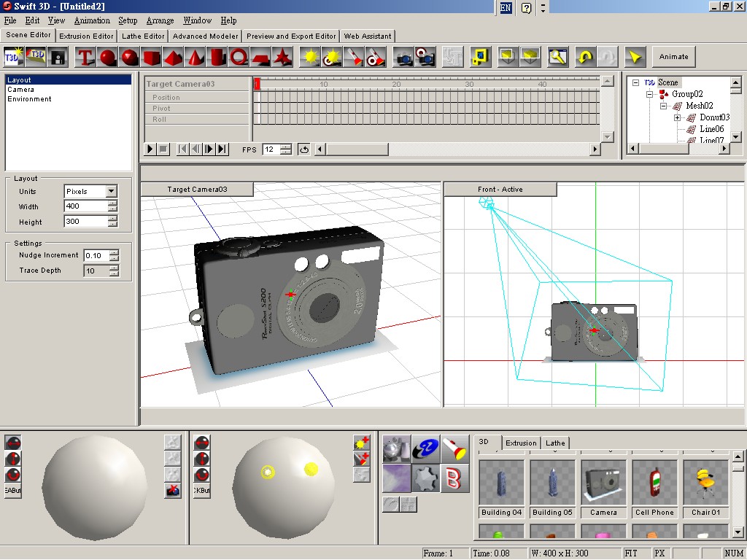Create a free point light
This screenshot has height=560, width=747.
(x=310, y=57)
